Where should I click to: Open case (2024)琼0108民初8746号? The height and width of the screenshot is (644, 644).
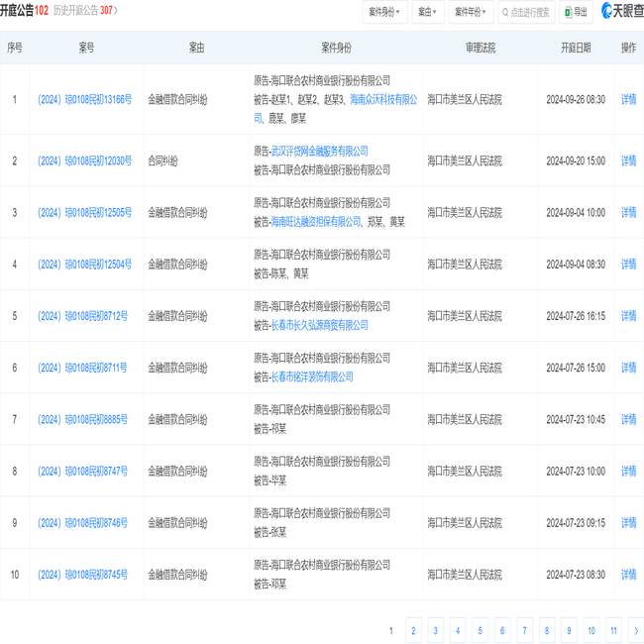tap(82, 523)
